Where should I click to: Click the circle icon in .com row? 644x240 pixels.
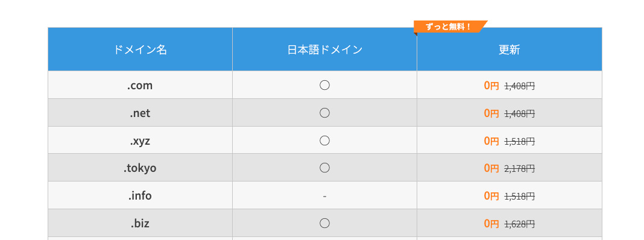[324, 85]
